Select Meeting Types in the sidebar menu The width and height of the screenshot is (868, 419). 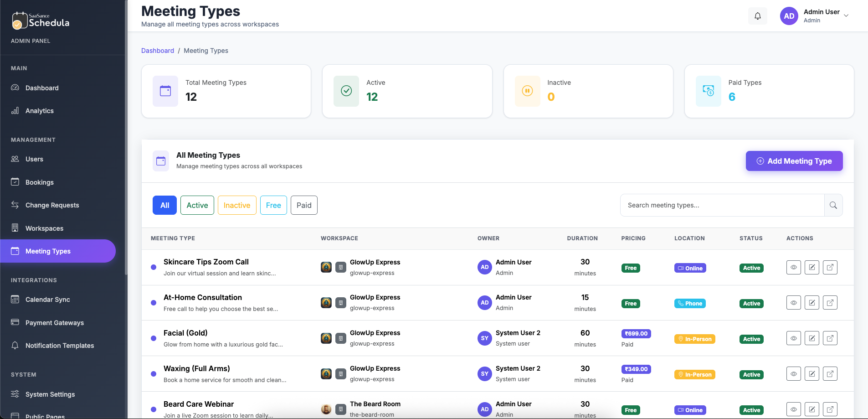click(48, 251)
